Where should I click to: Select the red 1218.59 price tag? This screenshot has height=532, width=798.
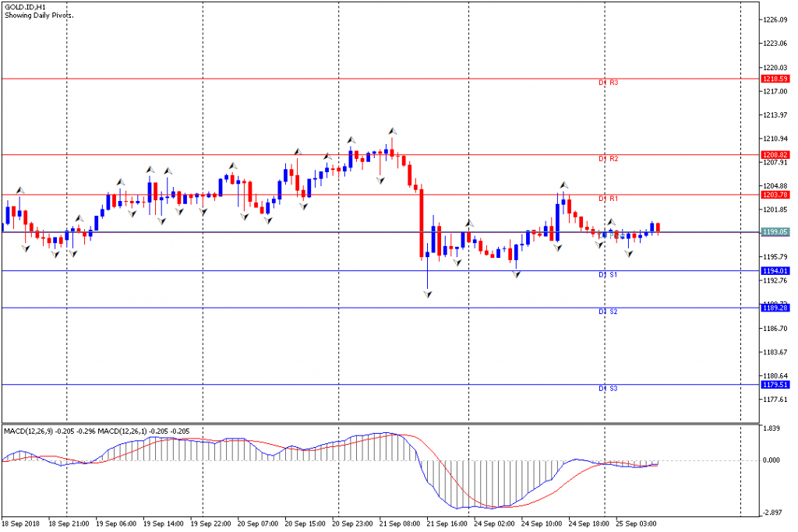tap(775, 79)
